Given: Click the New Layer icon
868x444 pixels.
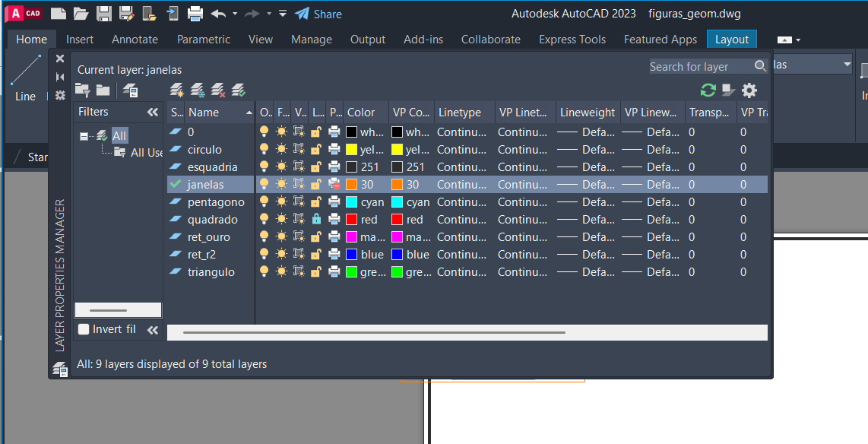Looking at the screenshot, I should [x=176, y=90].
